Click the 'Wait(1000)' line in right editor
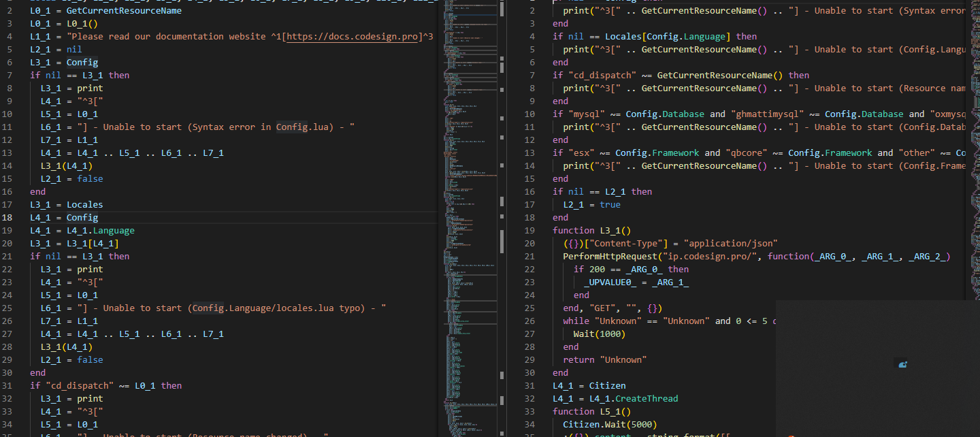 [600, 334]
